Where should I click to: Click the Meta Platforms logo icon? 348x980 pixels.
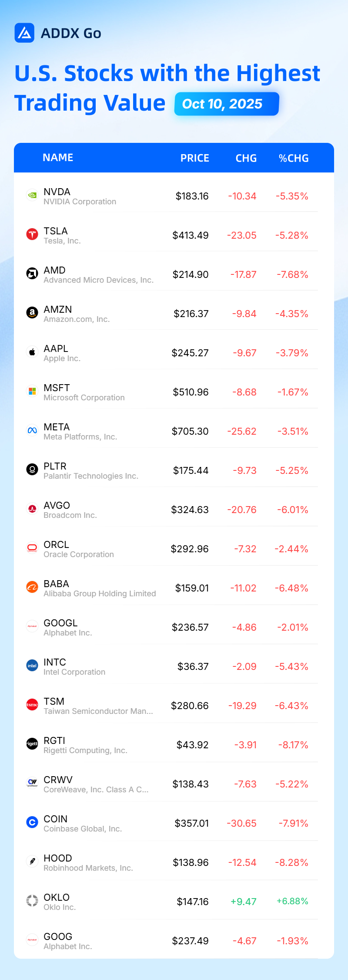pyautogui.click(x=32, y=430)
